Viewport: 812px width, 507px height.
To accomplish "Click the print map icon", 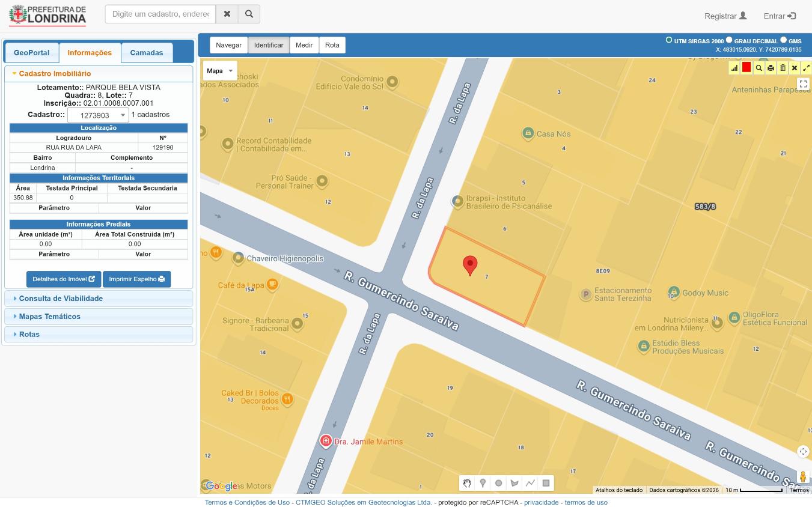I will (771, 68).
